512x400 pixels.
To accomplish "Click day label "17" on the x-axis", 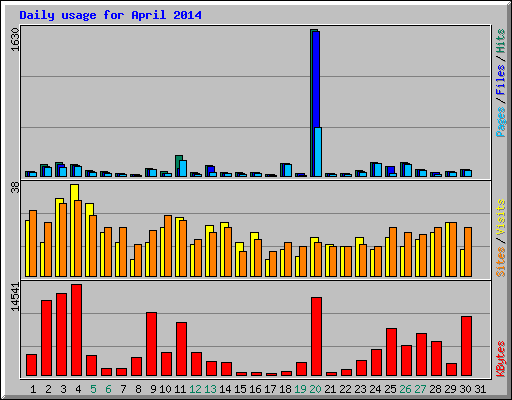I will click(270, 389).
